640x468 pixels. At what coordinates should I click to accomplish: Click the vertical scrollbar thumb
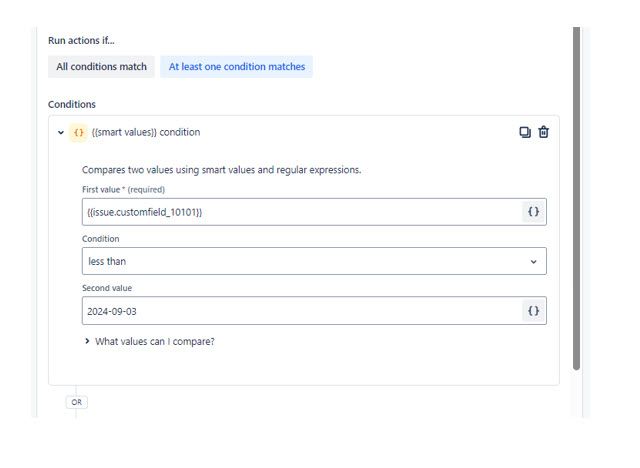576,199
